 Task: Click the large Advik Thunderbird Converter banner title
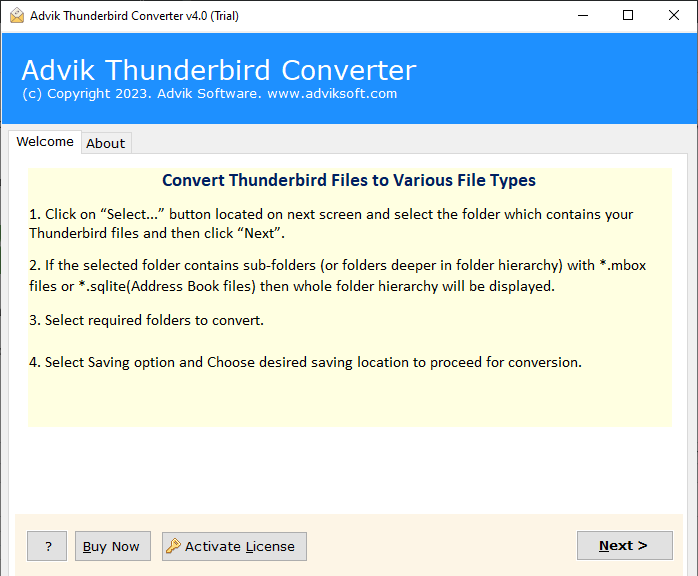point(219,70)
